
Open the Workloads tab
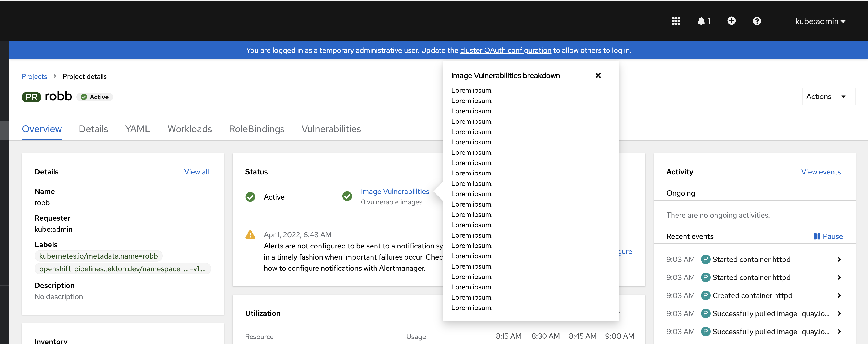[x=189, y=129]
